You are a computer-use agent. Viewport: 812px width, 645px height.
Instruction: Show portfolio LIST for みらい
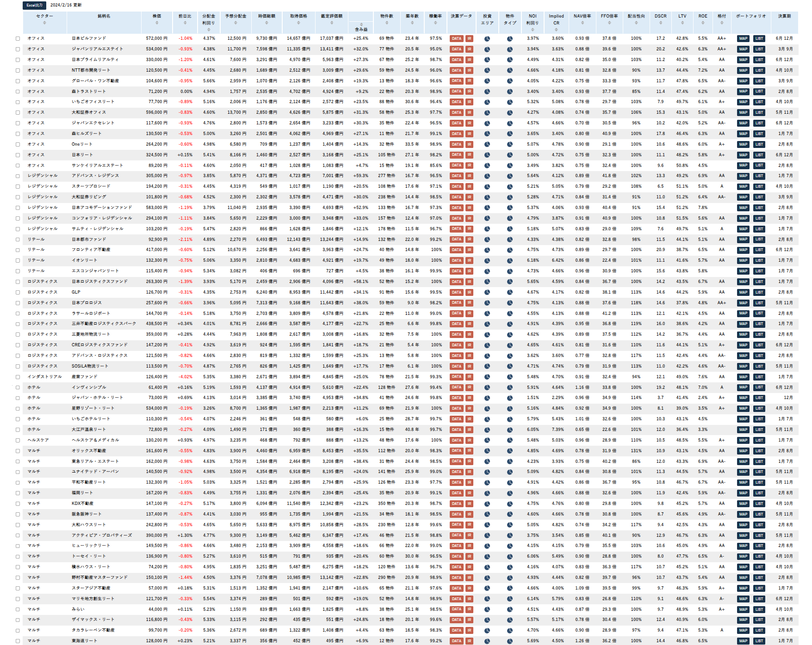[x=759, y=609]
